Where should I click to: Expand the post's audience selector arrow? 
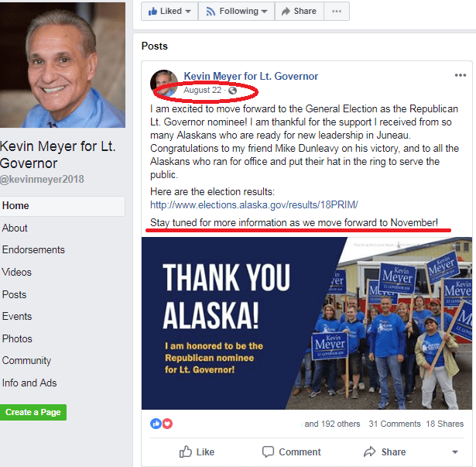(455, 452)
